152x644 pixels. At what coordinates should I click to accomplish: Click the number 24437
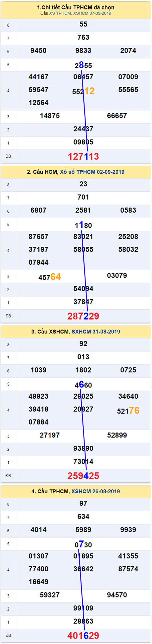(83, 129)
